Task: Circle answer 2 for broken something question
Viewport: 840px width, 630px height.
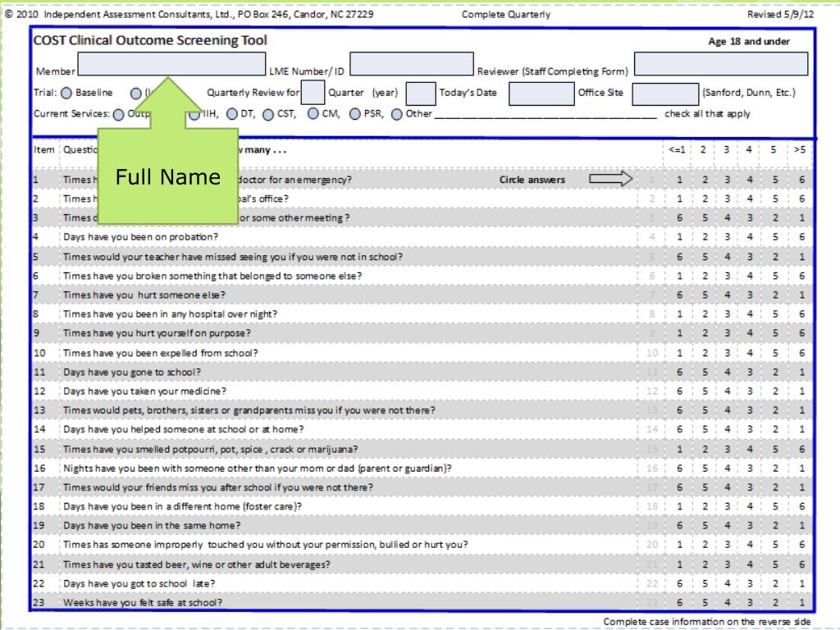Action: click(705, 276)
